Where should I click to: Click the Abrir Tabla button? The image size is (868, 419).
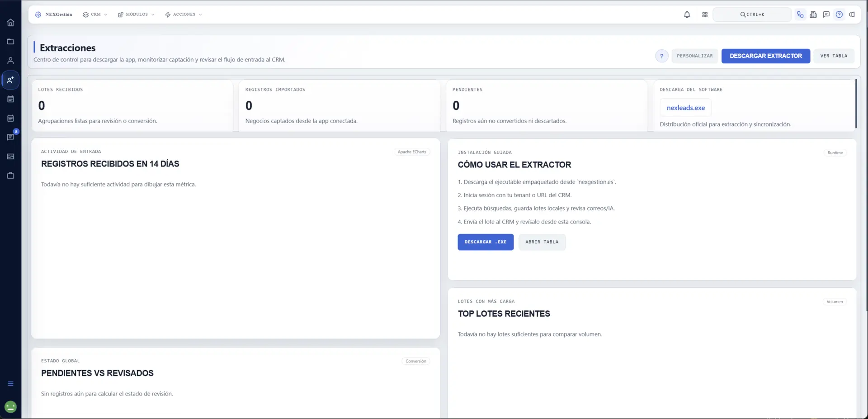(x=542, y=242)
